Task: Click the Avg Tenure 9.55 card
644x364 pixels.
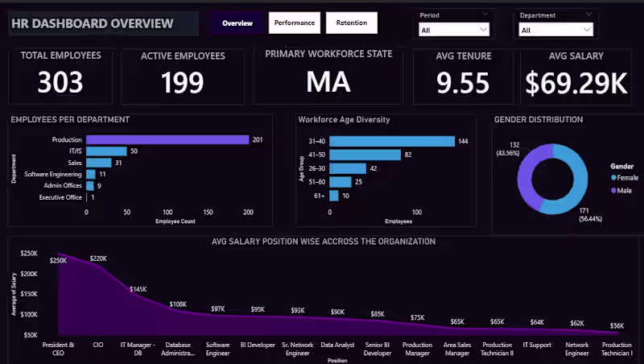Action: [x=464, y=76]
